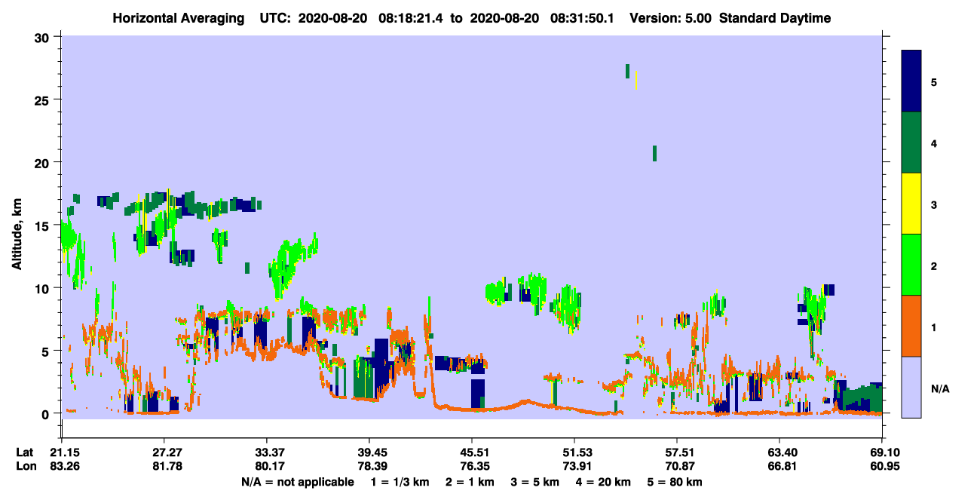Click the 'Lat' row label

coord(25,452)
